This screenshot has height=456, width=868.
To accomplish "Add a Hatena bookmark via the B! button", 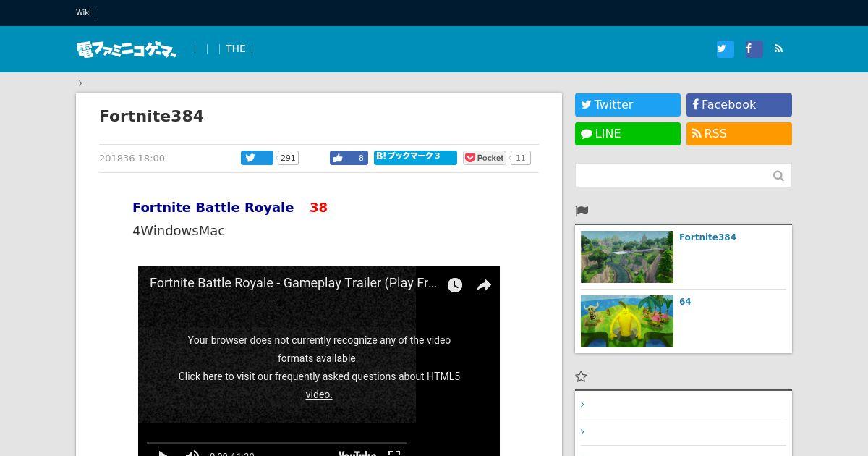I will (x=415, y=158).
